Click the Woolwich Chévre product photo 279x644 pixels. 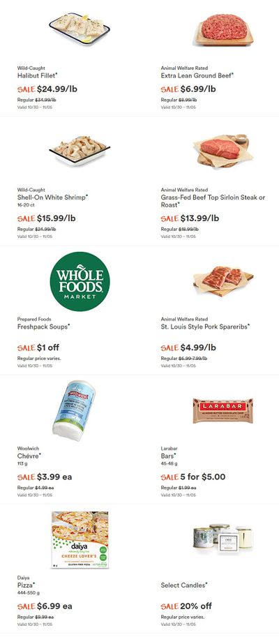coord(74,411)
